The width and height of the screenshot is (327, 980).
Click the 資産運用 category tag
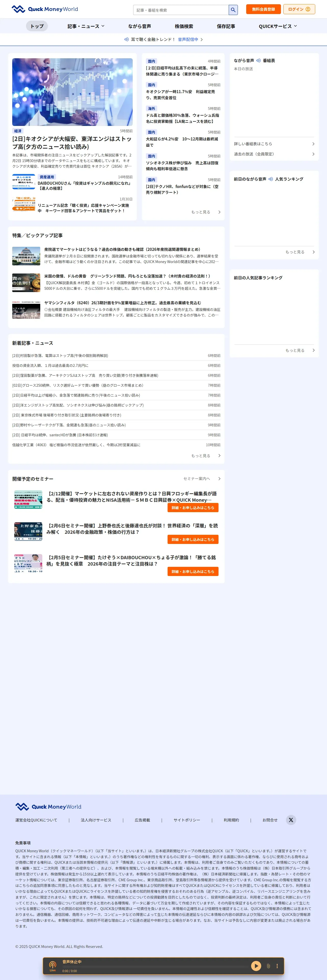pos(47,177)
